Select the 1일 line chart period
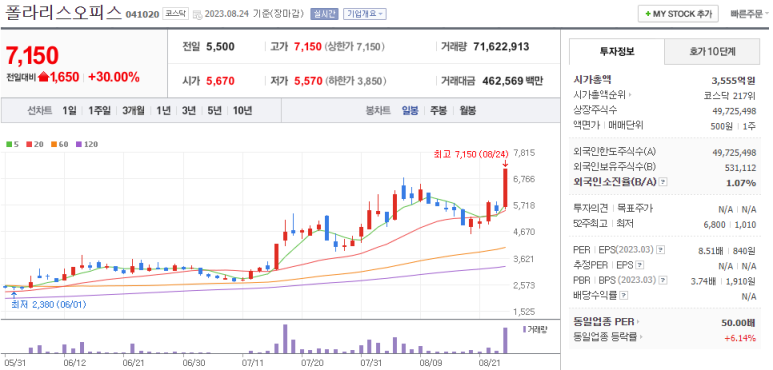 (69, 110)
